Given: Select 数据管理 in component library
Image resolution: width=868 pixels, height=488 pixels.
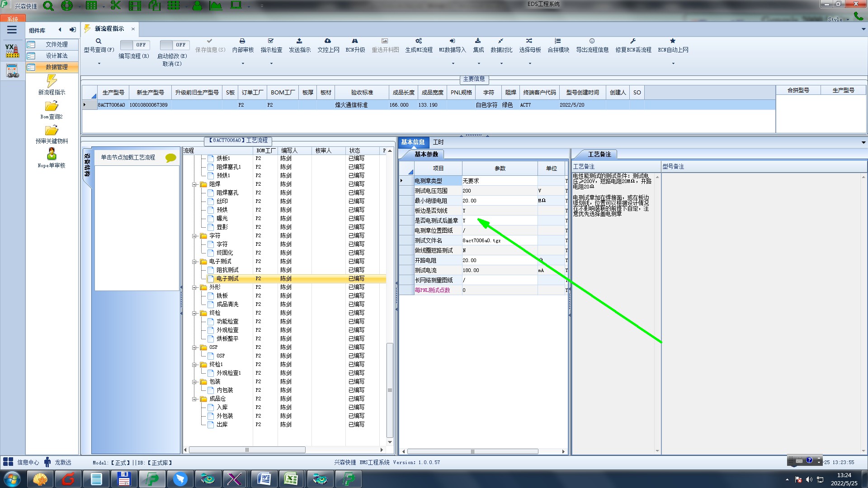Looking at the screenshot, I should tap(56, 67).
